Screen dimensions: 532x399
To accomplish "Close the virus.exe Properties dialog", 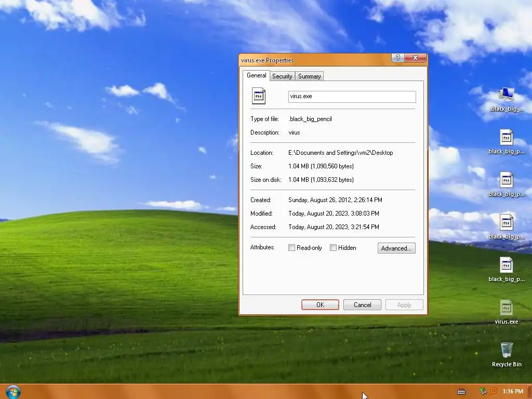I will coord(415,58).
